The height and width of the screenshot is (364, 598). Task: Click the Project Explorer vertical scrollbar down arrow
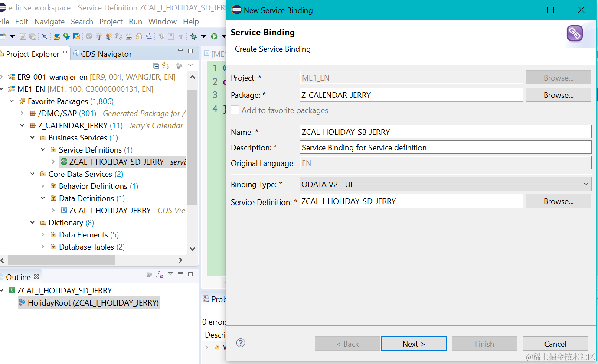click(192, 249)
